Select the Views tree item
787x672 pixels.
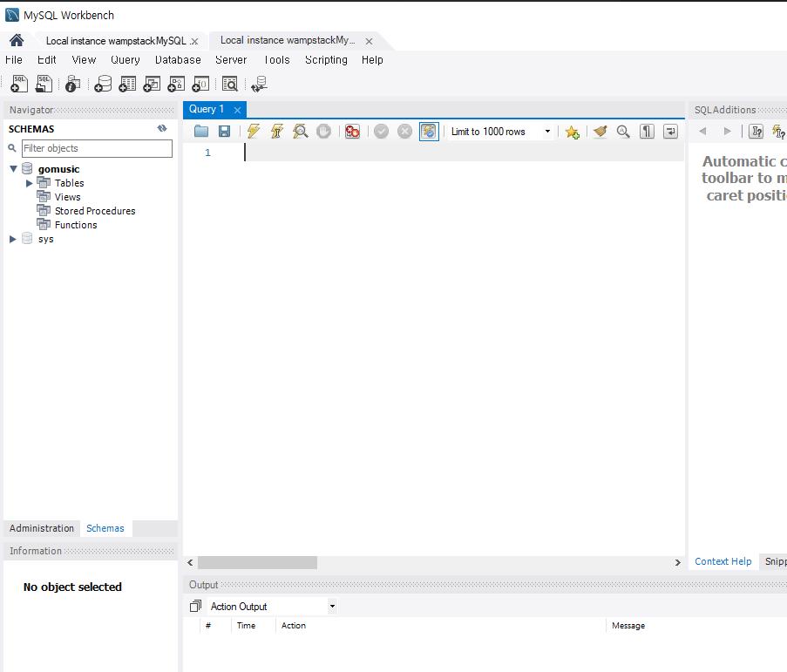point(67,197)
